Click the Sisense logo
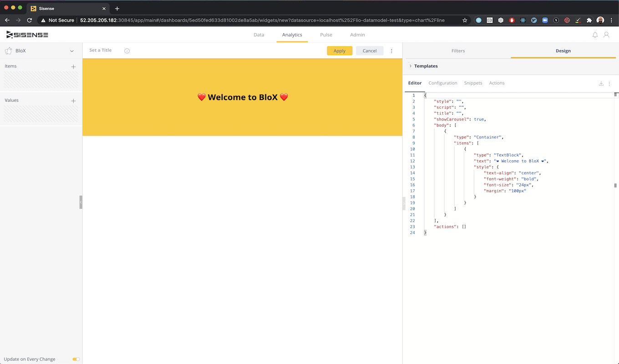Viewport: 619px width, 364px height. coord(27,35)
